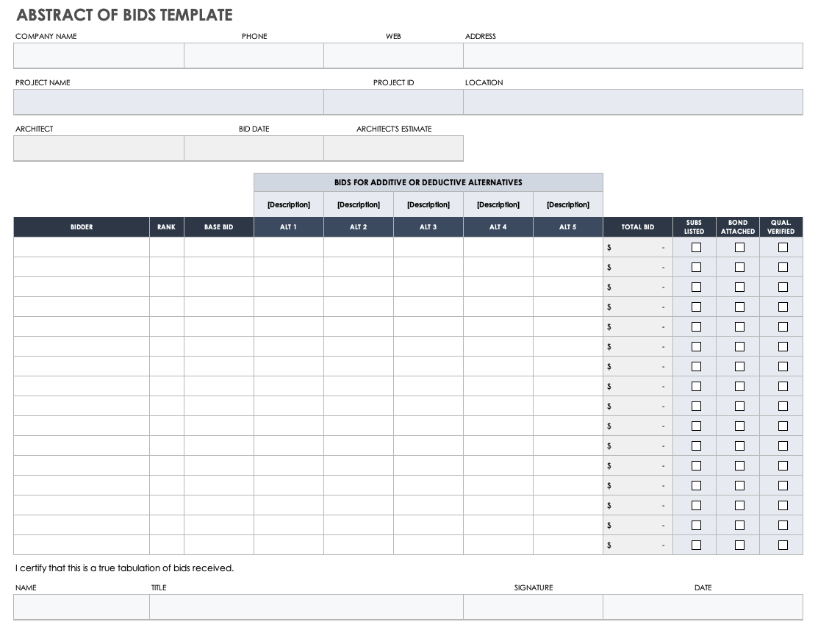
Task: Click the Description cell above ALT 1
Action: coord(289,205)
